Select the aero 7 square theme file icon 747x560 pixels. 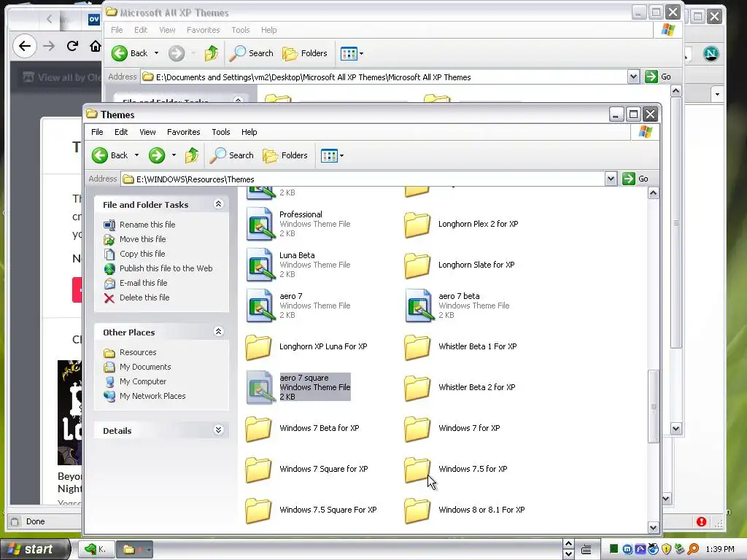[260, 387]
